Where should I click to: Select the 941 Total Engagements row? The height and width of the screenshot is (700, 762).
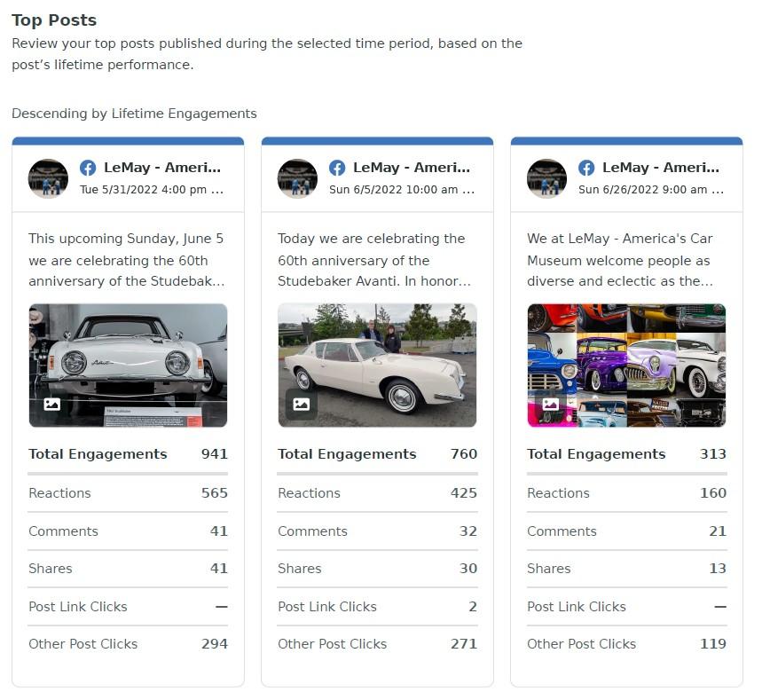pyautogui.click(x=129, y=454)
